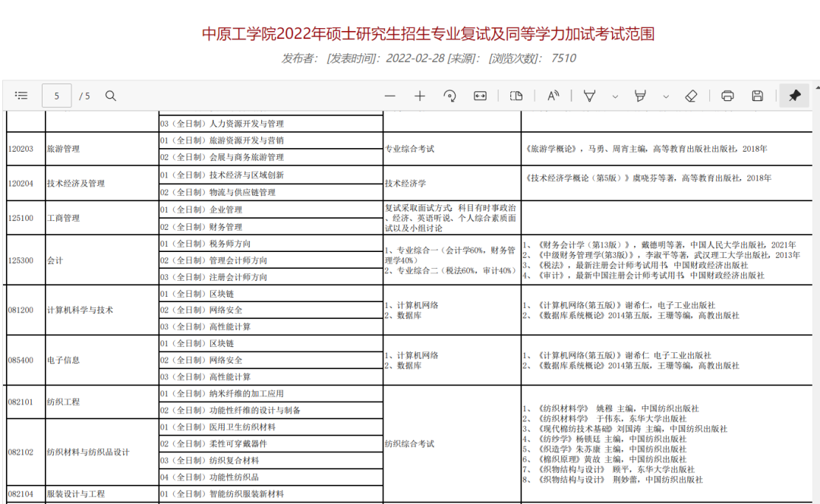Select the Draw pen tool
The width and height of the screenshot is (820, 504).
coord(589,96)
